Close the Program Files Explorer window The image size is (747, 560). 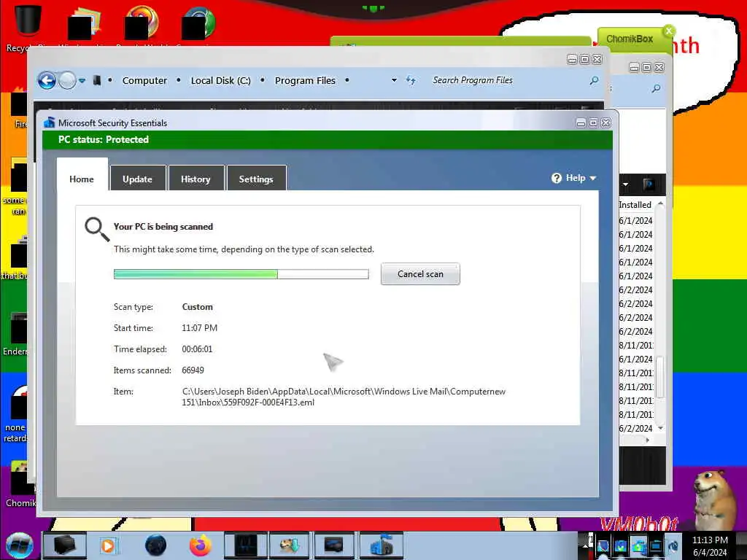click(x=597, y=60)
